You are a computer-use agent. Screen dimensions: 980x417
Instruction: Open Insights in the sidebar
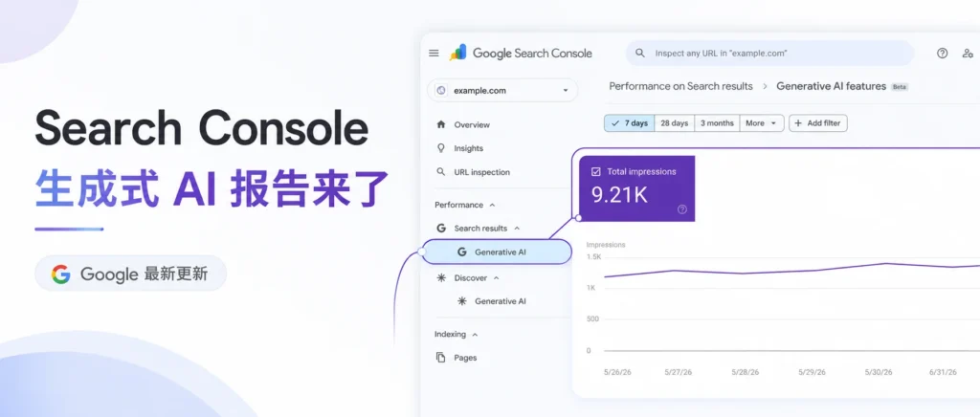(469, 148)
